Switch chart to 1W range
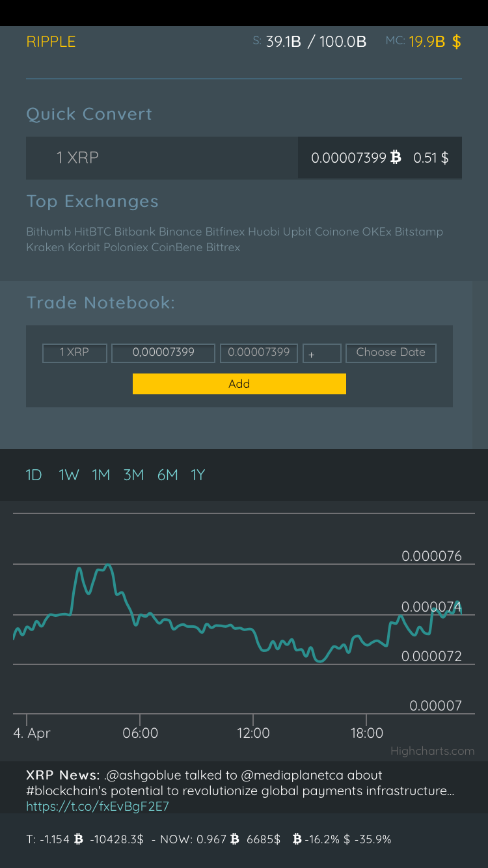The image size is (488, 868). tap(68, 475)
